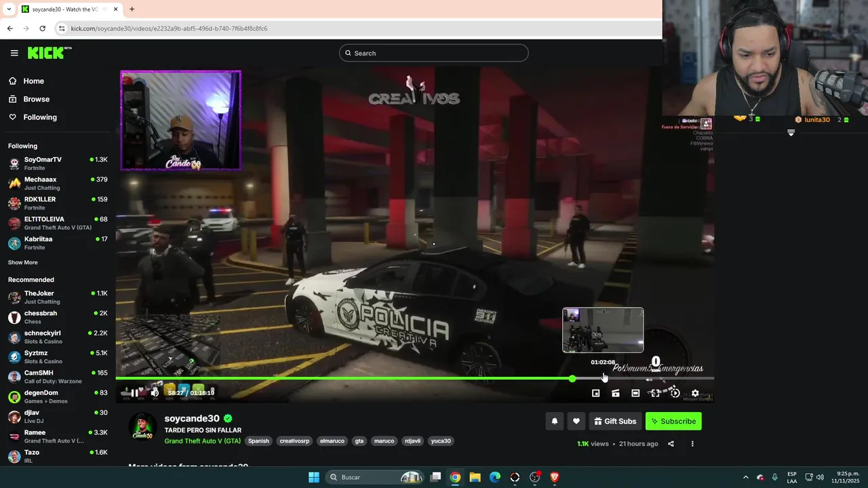The width and height of the screenshot is (868, 488).
Task: Select the elmaruco tag
Action: tap(332, 441)
